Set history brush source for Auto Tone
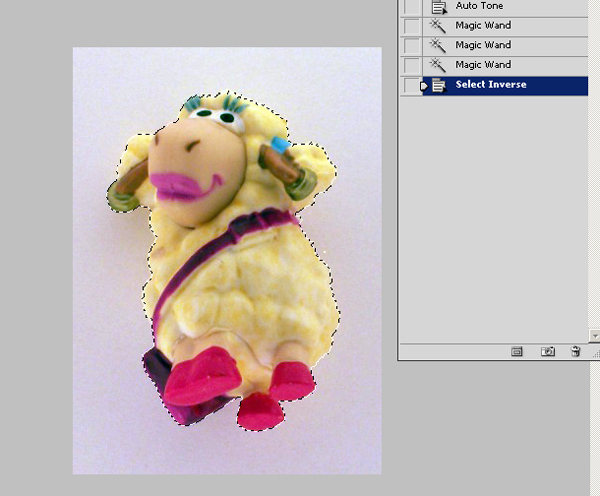Viewport: 600px width, 496px height. click(412, 7)
